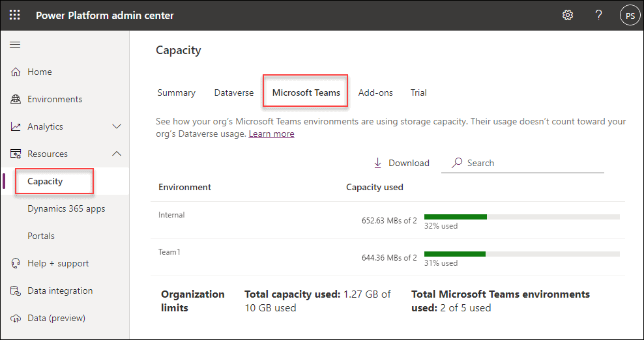Switch to the Summary tab
The image size is (644, 340).
[176, 92]
